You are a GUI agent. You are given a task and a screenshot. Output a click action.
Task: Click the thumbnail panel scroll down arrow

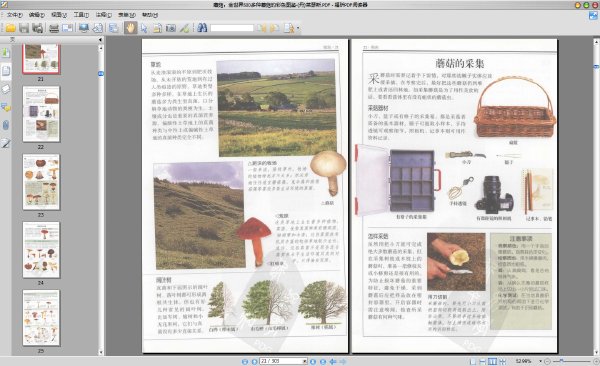(101, 352)
